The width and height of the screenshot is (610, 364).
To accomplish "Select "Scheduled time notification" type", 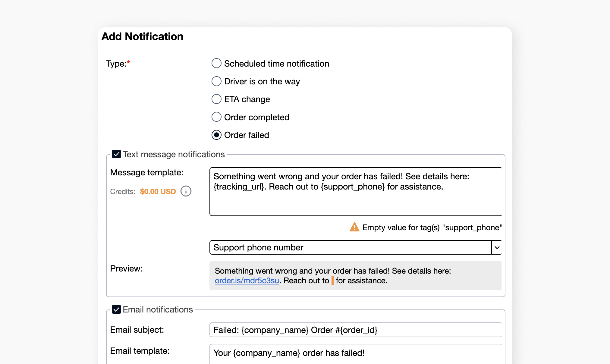I will [216, 63].
